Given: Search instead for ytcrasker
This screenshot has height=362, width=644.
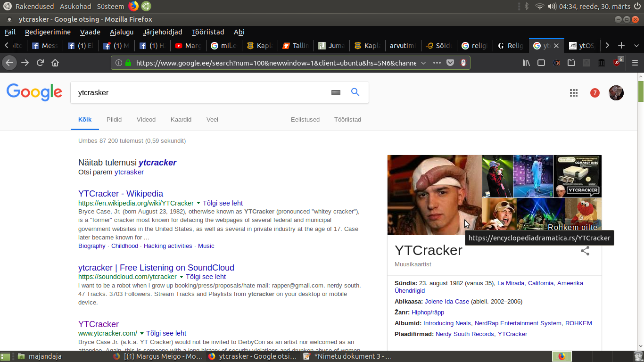Looking at the screenshot, I should click(129, 172).
